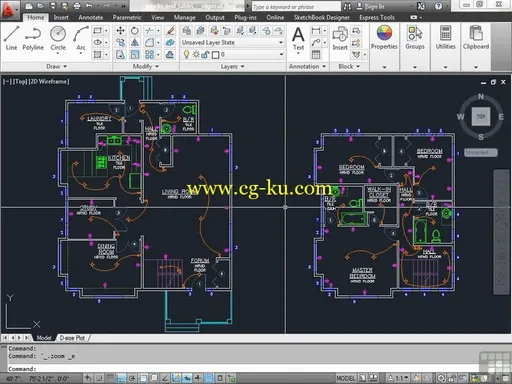The image size is (512, 384).
Task: Expand the Modify panel title
Action: (146, 66)
